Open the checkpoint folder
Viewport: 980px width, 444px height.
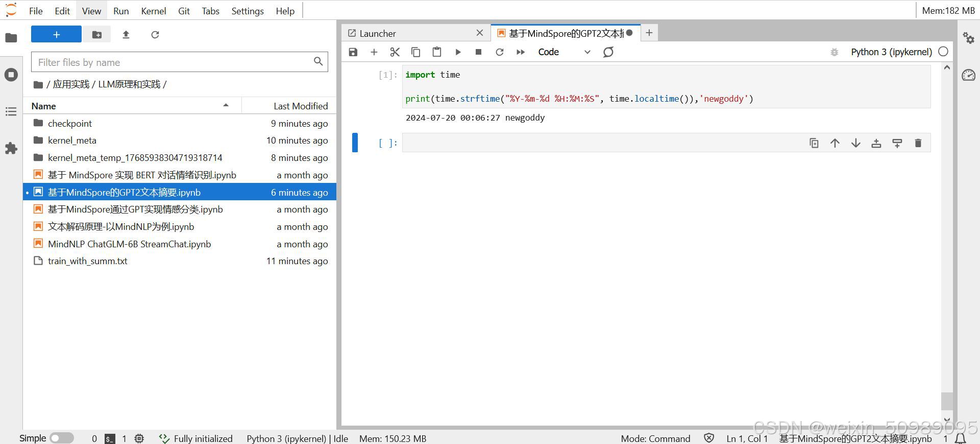tap(180, 123)
